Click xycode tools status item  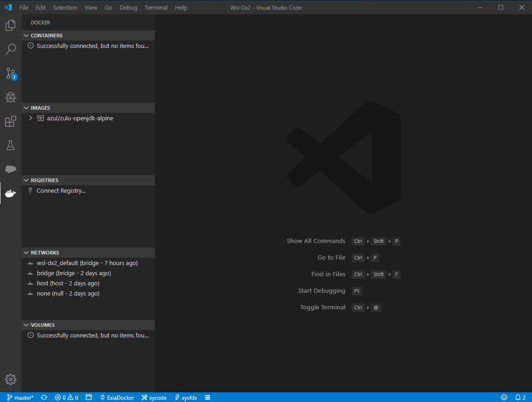pyautogui.click(x=154, y=397)
